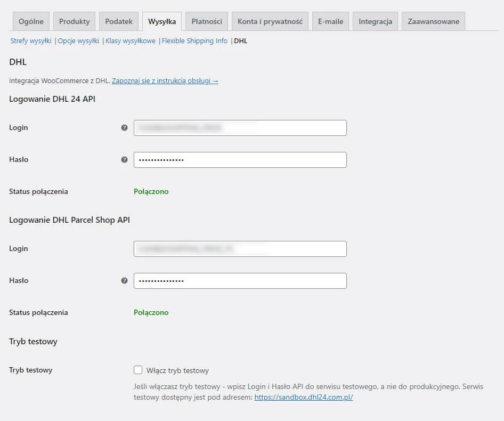The width and height of the screenshot is (504, 421).
Task: Go to the Podatek tab
Action: [x=119, y=21]
